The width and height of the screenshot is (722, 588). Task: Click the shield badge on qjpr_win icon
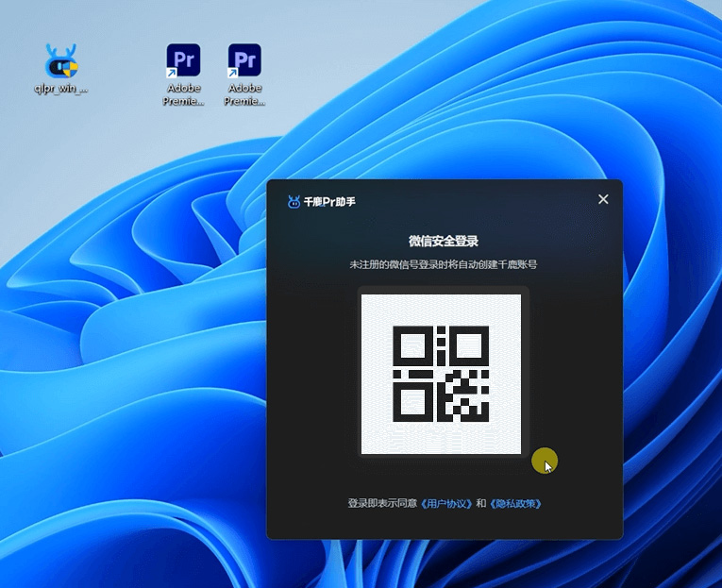(x=70, y=67)
